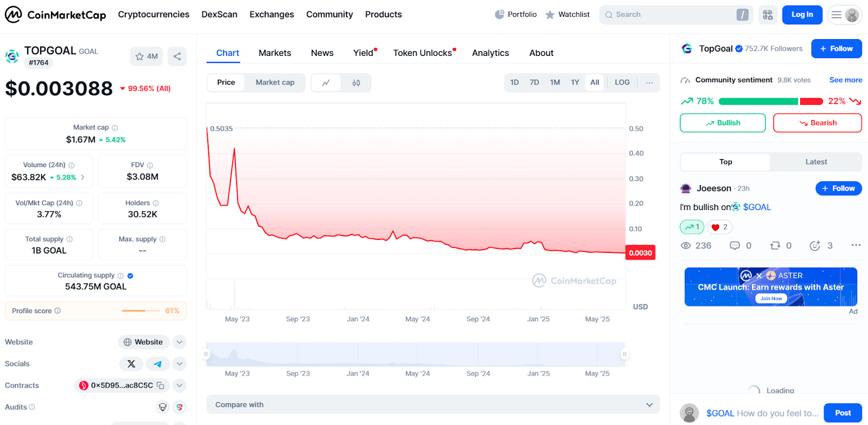The image size is (868, 425).
Task: Open the Chart tab
Action: click(x=227, y=53)
